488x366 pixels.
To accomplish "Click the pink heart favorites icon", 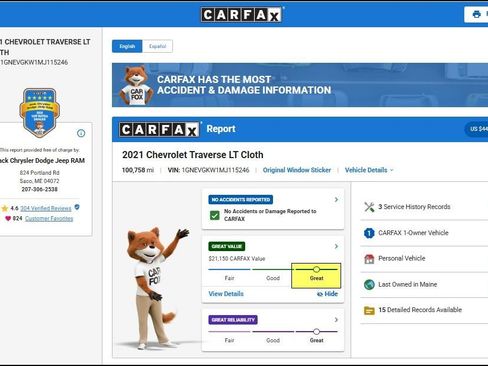I will (8, 219).
